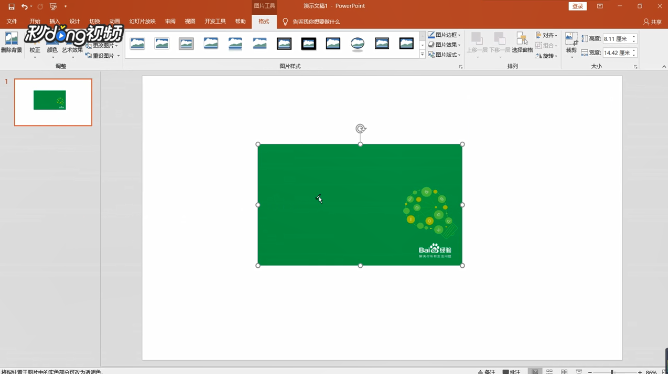
Task: Toggle the 批注 (Comments) pane in the status bar
Action: 512,371
